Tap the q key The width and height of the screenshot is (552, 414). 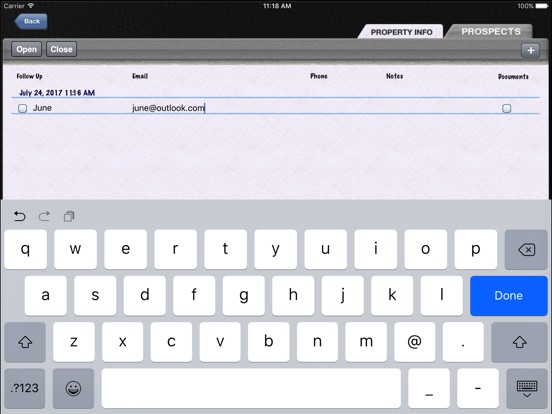pos(25,250)
